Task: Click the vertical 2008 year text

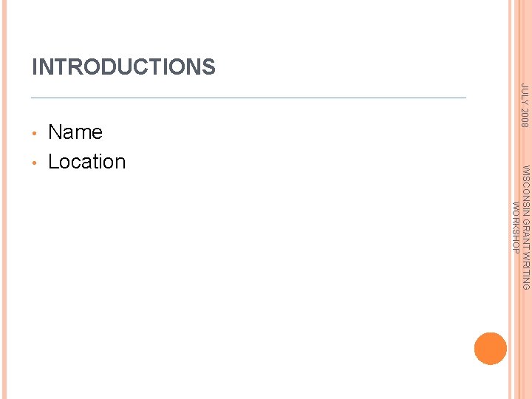Action: pyautogui.click(x=524, y=117)
